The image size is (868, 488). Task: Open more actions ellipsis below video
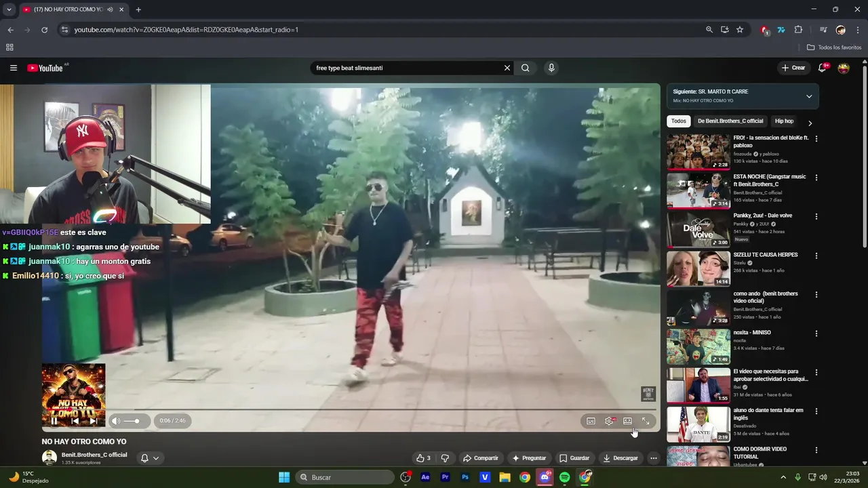[653, 458]
